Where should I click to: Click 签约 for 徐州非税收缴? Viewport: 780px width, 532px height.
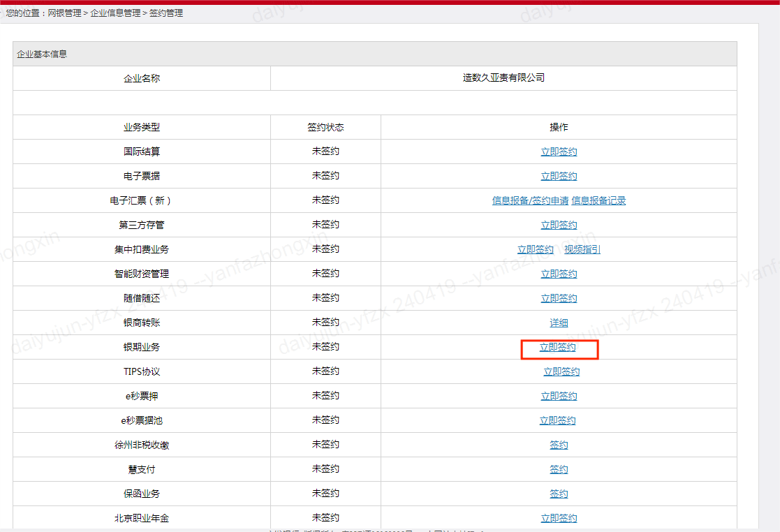[559, 445]
